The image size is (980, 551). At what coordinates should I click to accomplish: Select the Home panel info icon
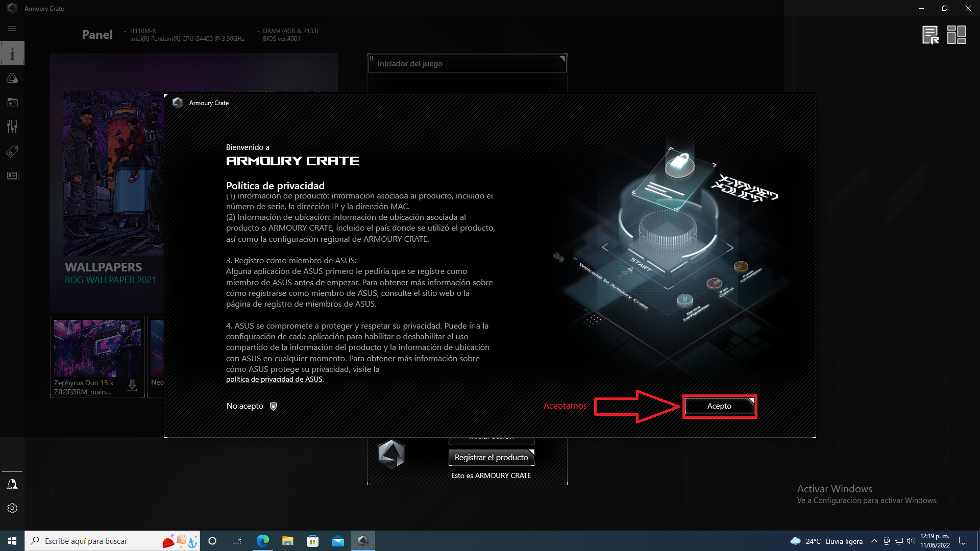pos(12,54)
